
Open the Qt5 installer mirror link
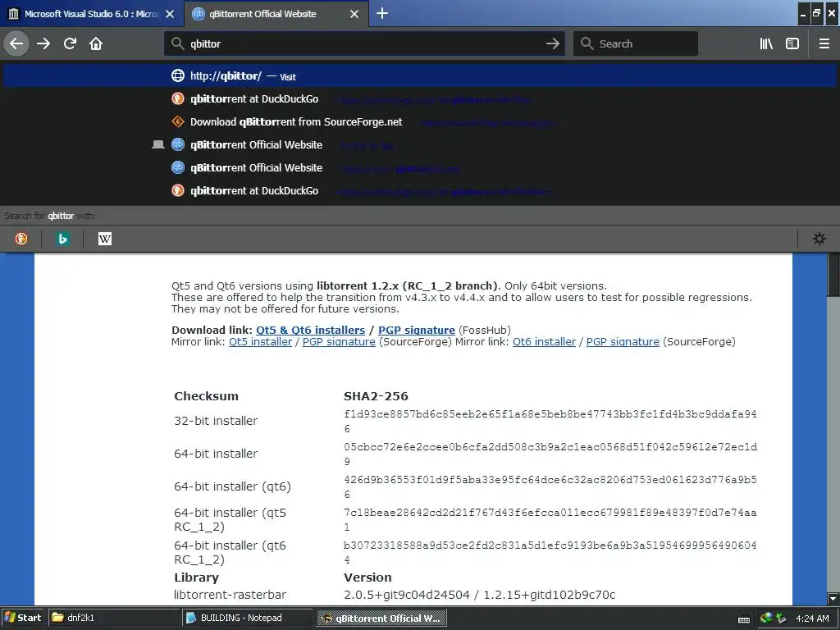(260, 342)
